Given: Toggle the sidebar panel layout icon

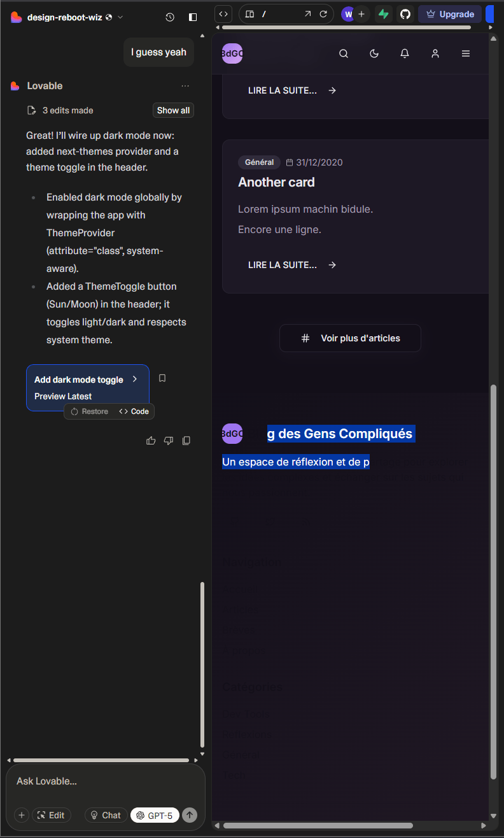Looking at the screenshot, I should point(193,17).
